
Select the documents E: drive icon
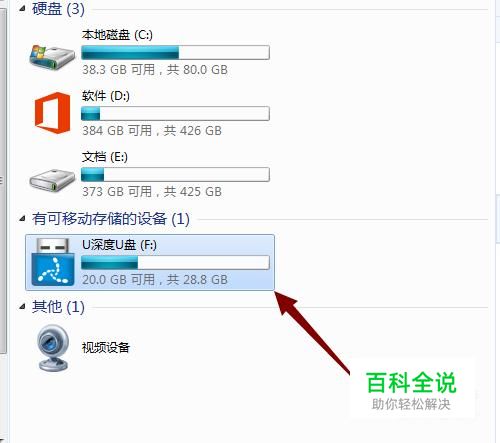tap(52, 179)
